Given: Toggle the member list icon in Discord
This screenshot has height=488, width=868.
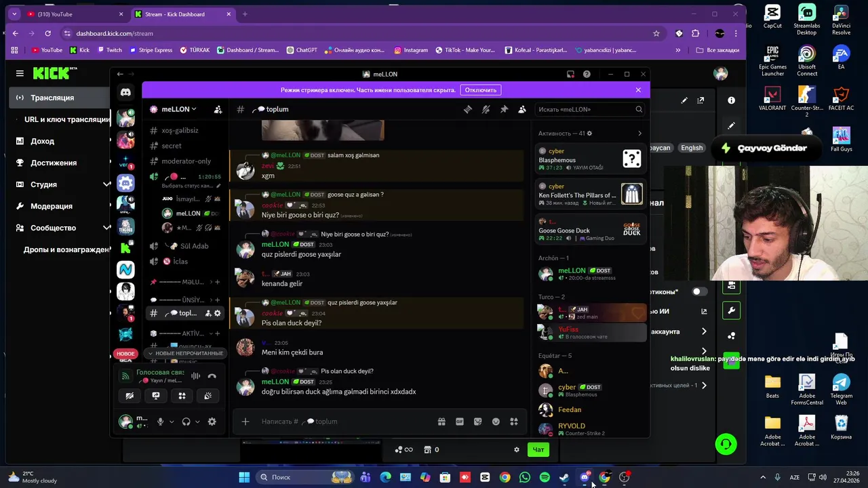Looking at the screenshot, I should (x=522, y=109).
